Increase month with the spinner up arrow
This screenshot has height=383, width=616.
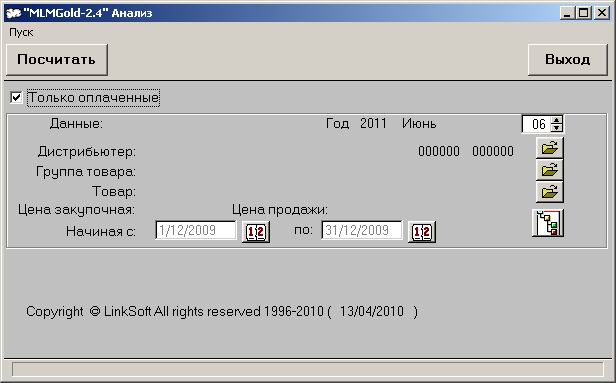[x=556, y=120]
